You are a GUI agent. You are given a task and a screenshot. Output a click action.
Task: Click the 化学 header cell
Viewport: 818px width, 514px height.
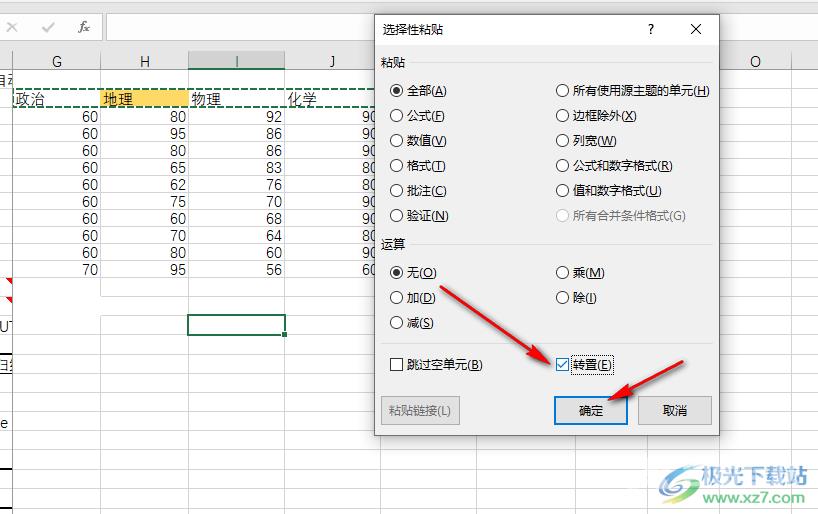pyautogui.click(x=330, y=99)
